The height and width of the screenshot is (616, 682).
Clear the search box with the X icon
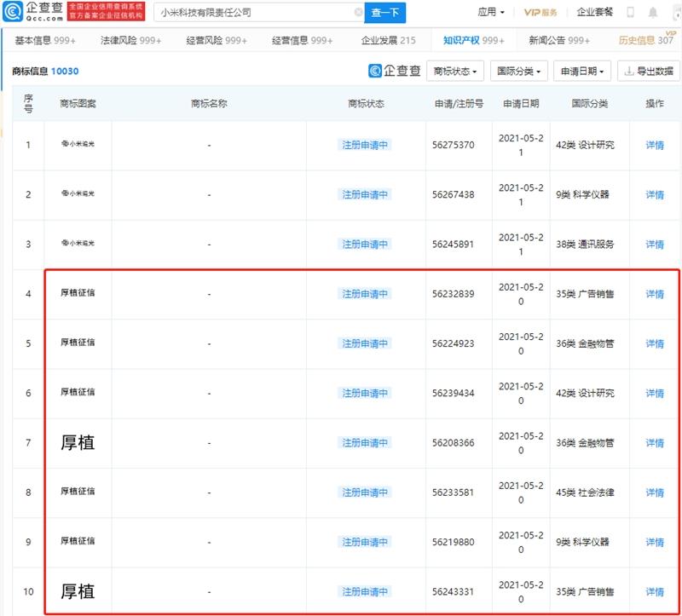tap(357, 13)
